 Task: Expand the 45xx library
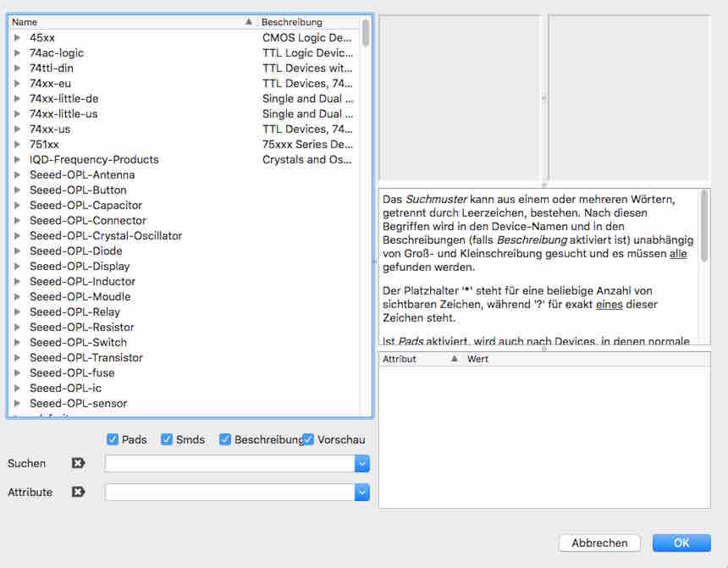point(17,37)
